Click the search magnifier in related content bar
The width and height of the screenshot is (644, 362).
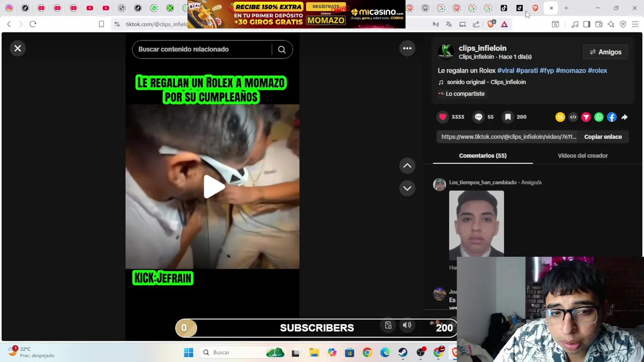(x=282, y=49)
